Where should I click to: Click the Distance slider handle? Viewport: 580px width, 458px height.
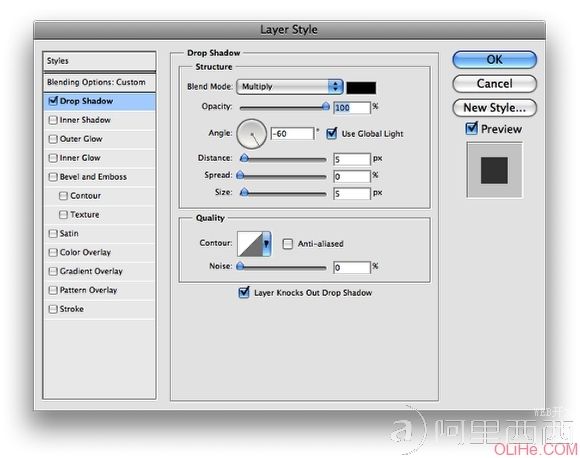point(244,158)
